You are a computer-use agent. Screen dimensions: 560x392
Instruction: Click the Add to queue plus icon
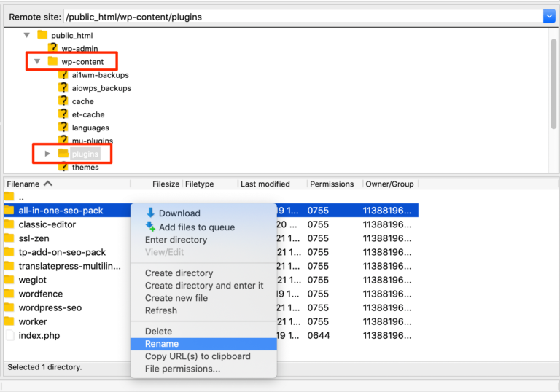point(150,227)
